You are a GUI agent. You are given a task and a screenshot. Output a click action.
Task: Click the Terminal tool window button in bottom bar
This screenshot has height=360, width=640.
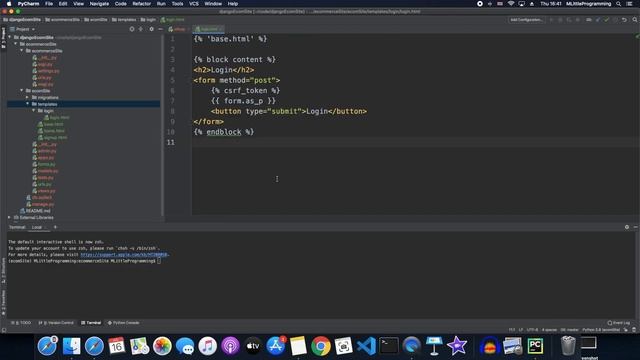pyautogui.click(x=91, y=322)
